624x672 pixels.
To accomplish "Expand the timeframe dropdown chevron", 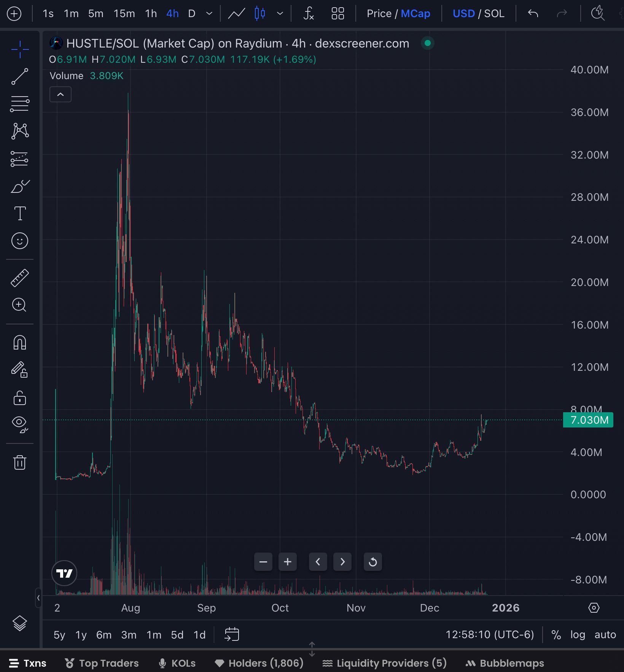I will (x=209, y=14).
